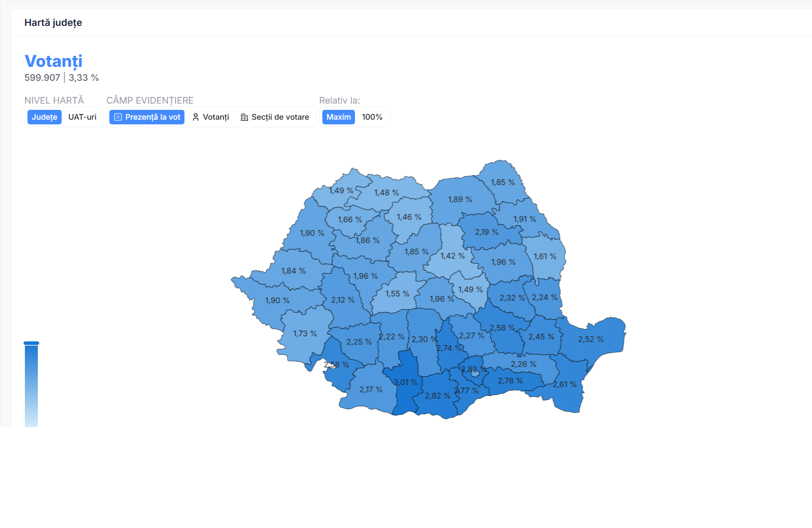Screen dimensions: 812x528
Task: Click the Secții de votare building icon
Action: coord(245,117)
